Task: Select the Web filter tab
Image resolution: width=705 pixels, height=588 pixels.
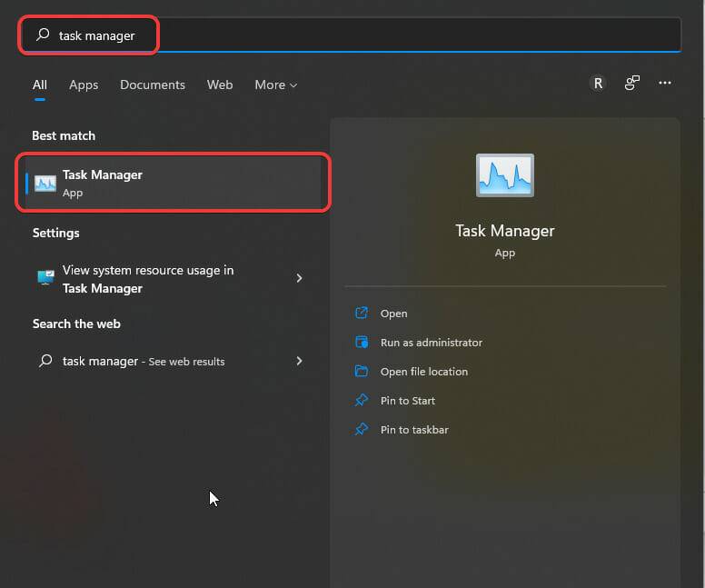Action: click(x=220, y=85)
